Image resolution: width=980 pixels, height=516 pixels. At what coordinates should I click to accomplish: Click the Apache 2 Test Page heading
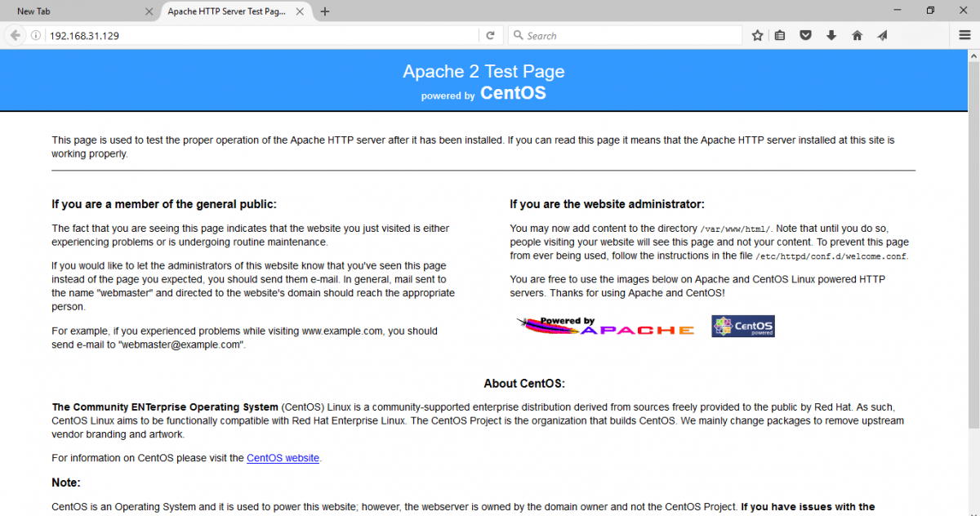483,71
